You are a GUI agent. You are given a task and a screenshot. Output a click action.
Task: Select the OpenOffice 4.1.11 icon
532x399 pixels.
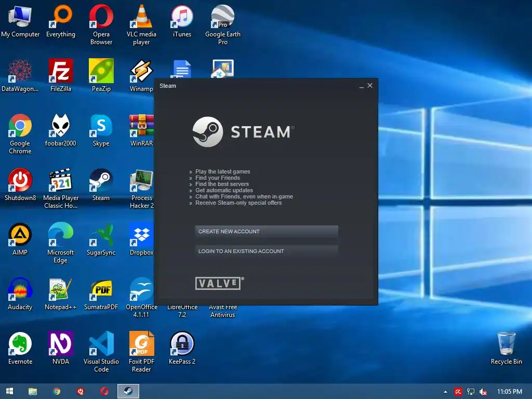(x=141, y=298)
